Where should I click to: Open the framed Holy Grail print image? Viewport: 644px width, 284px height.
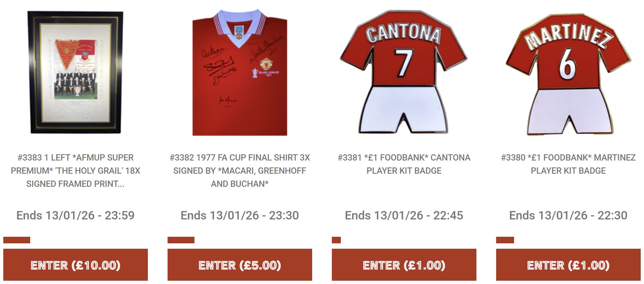tap(75, 72)
